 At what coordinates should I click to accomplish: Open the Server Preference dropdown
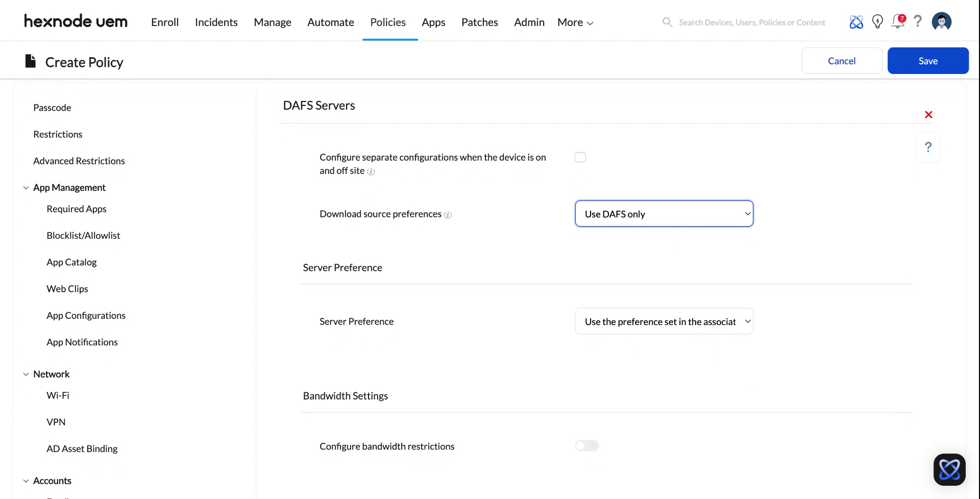pyautogui.click(x=664, y=321)
